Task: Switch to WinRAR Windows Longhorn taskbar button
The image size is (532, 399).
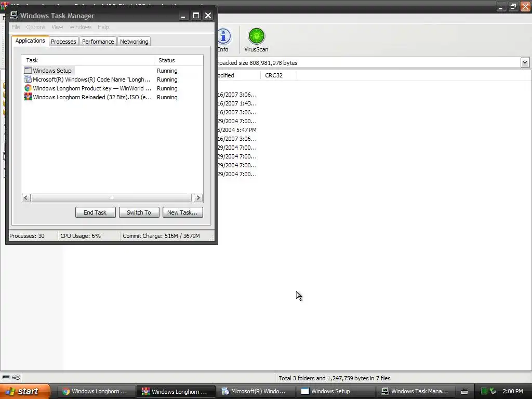Action: [x=176, y=392]
